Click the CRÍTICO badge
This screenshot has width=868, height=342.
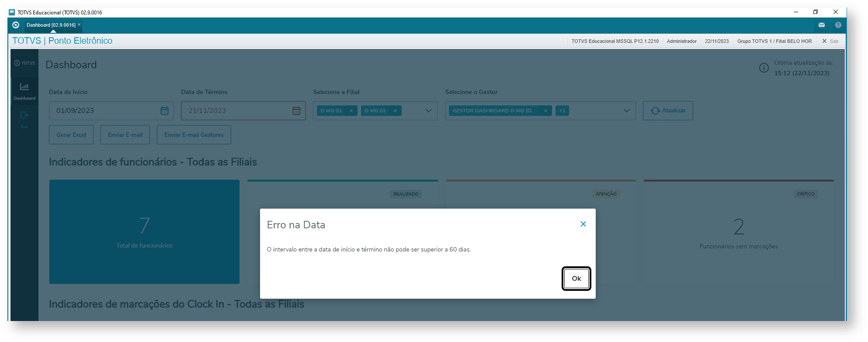coord(806,194)
